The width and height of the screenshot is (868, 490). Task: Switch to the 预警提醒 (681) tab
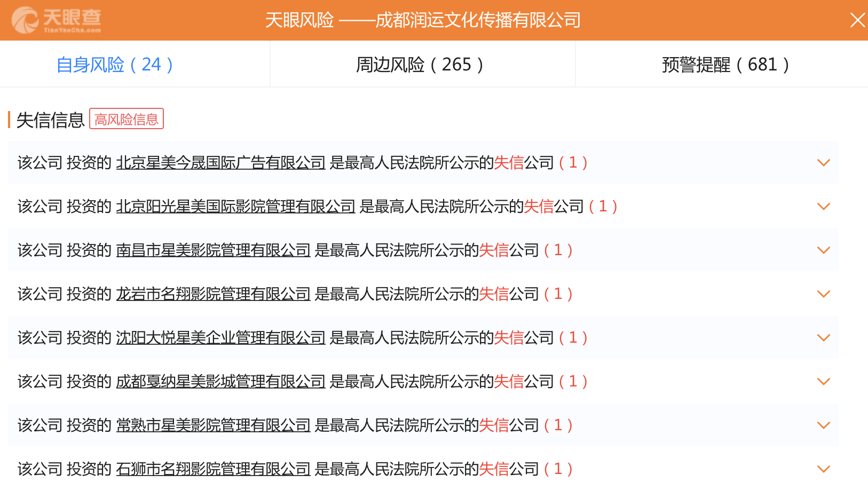[726, 65]
